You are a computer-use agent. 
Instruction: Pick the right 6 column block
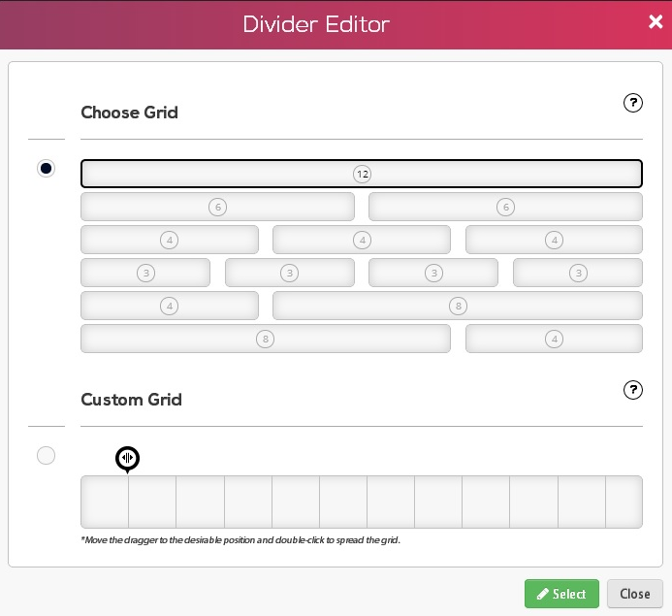coord(505,207)
